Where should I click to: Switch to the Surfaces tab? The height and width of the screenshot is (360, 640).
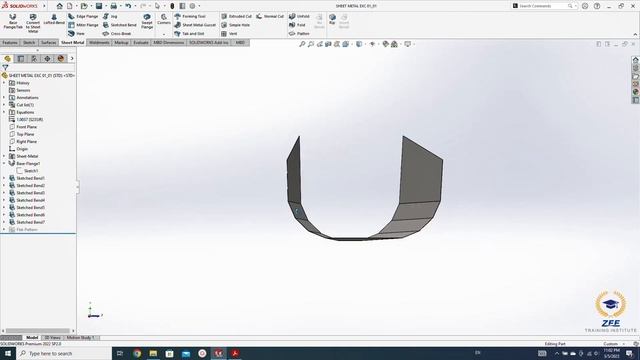pos(49,42)
